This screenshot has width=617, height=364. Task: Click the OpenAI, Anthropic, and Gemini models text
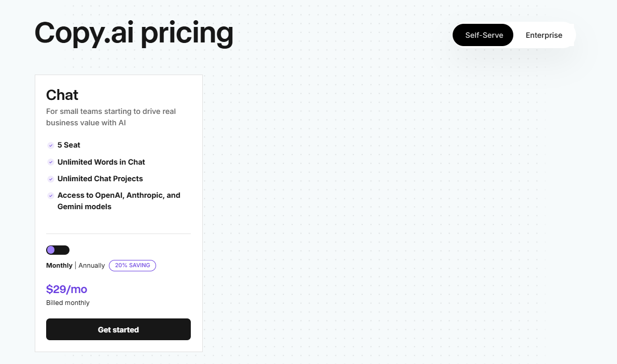click(x=119, y=201)
